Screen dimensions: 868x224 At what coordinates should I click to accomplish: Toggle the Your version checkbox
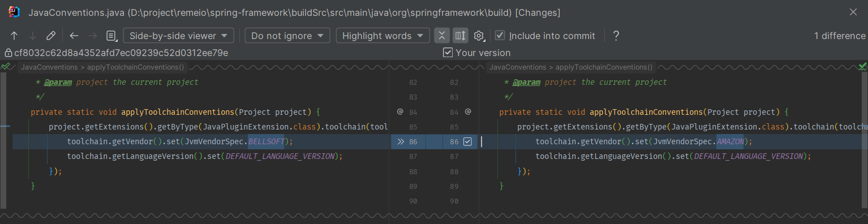pos(448,53)
